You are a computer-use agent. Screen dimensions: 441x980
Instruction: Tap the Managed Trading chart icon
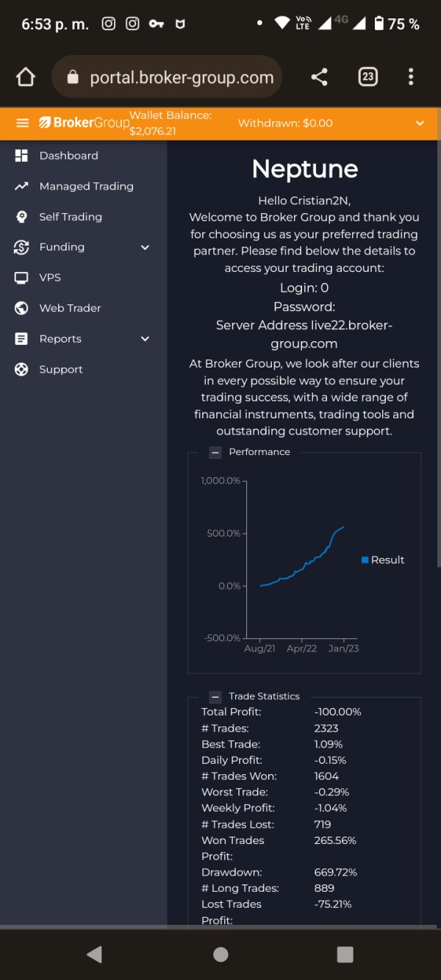click(x=21, y=186)
